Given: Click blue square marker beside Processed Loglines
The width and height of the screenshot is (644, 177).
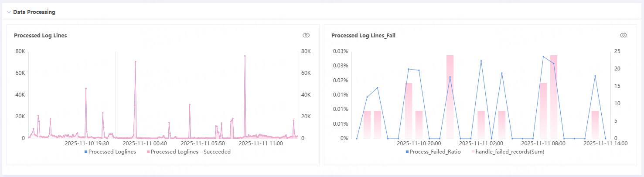Looking at the screenshot, I should click(x=85, y=152).
